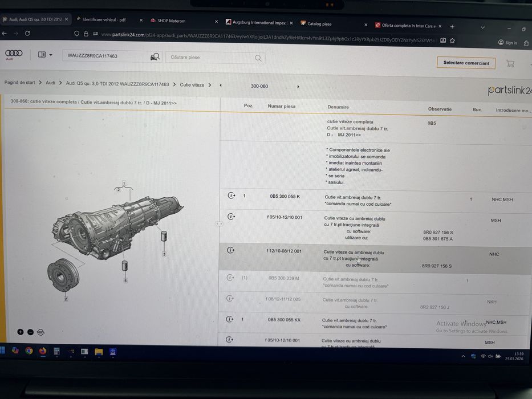Bookmark this page with the star
The image size is (532, 399).
tap(452, 40)
